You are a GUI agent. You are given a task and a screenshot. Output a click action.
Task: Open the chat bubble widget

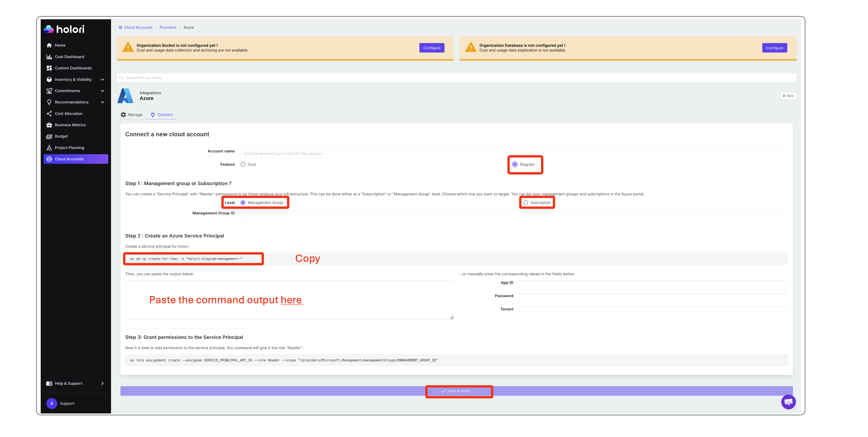click(788, 402)
